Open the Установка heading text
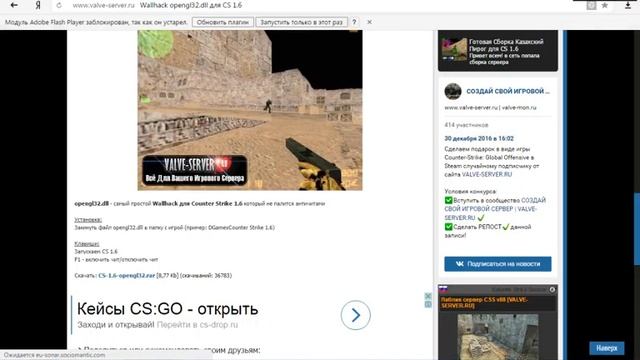 [88, 220]
